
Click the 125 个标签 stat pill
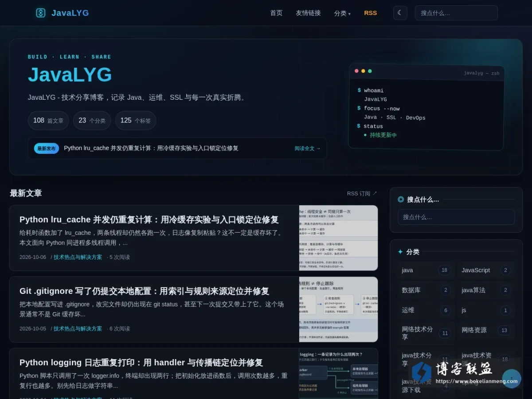tap(136, 121)
